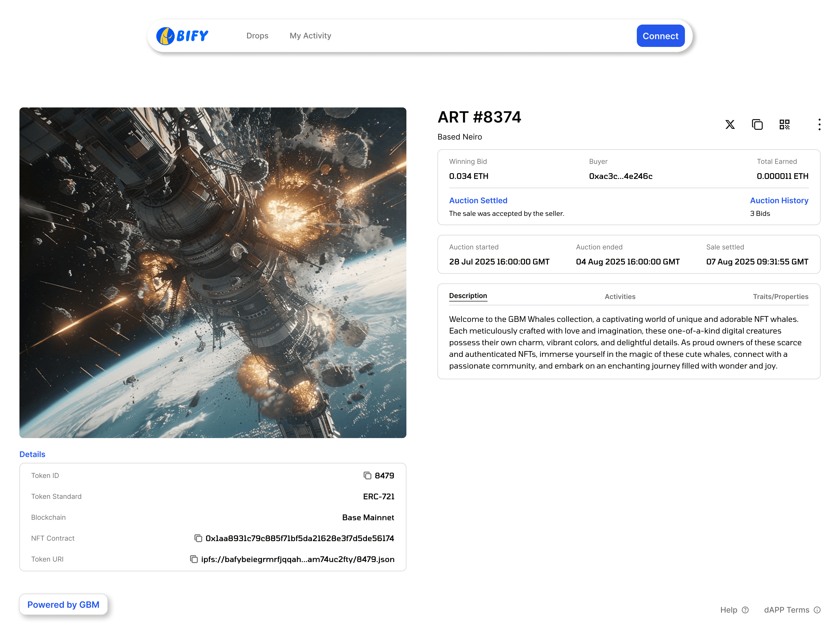Open the three-dot more options menu
Viewport: 840px width, 634px height.
point(819,125)
